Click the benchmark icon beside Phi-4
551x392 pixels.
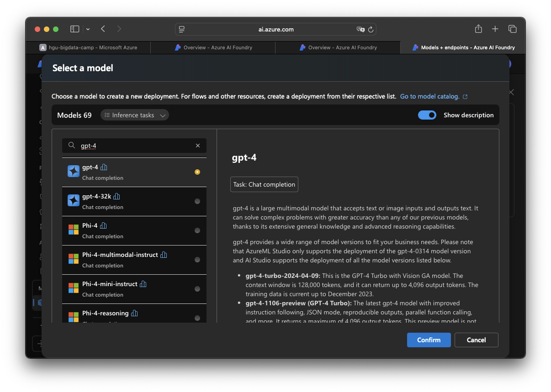coord(103,225)
